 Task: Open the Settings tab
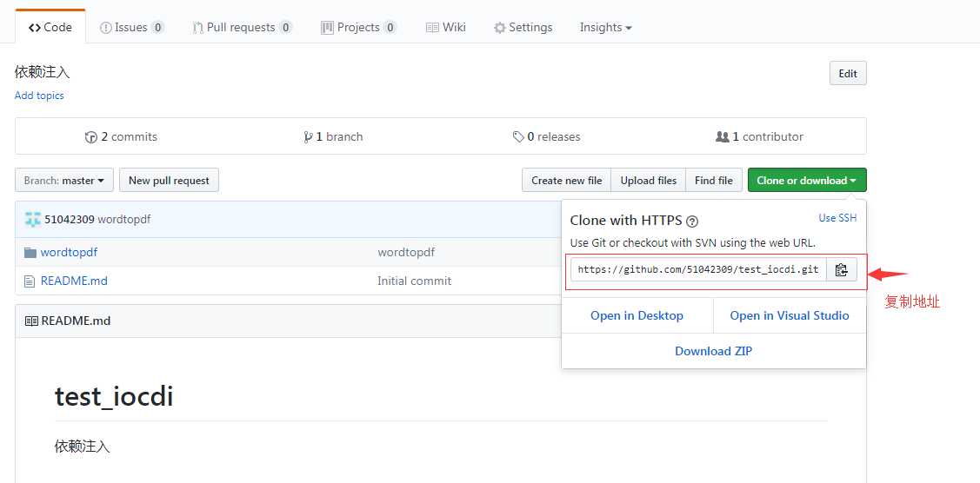(x=523, y=28)
